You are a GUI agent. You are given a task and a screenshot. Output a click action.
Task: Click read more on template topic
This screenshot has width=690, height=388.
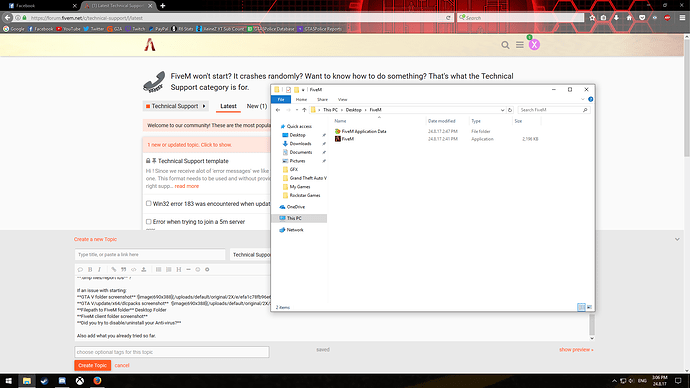(x=187, y=186)
